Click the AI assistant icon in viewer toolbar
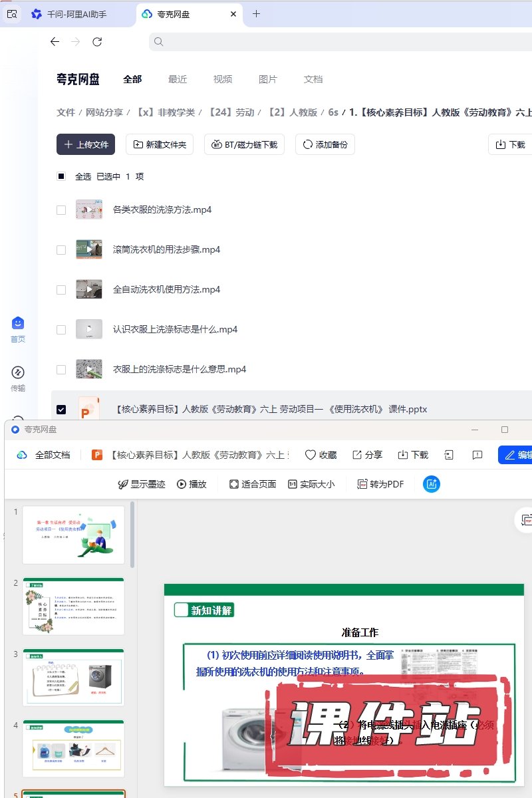This screenshot has width=532, height=798. (431, 484)
